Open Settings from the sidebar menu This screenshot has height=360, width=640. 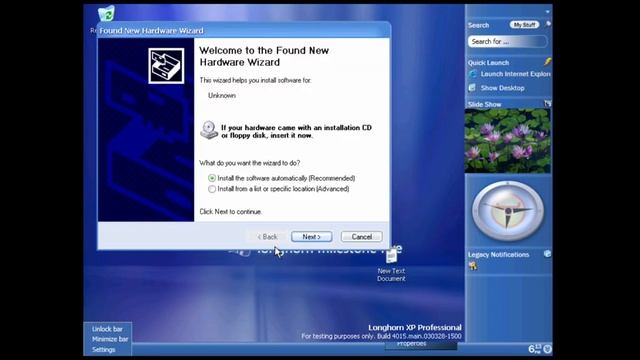pos(103,350)
